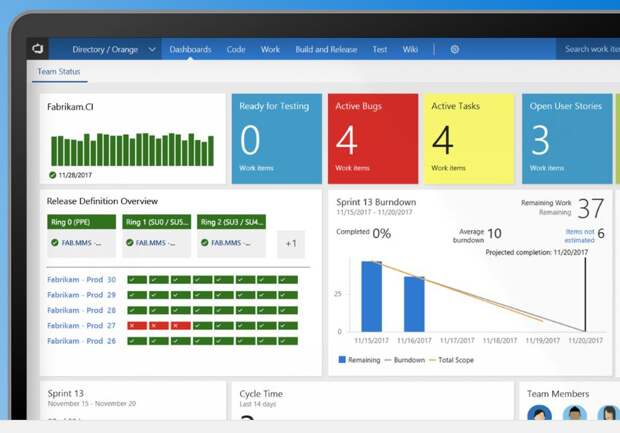Select the Ring 0 (PPE) environment header
This screenshot has height=433, width=620.
(x=81, y=222)
